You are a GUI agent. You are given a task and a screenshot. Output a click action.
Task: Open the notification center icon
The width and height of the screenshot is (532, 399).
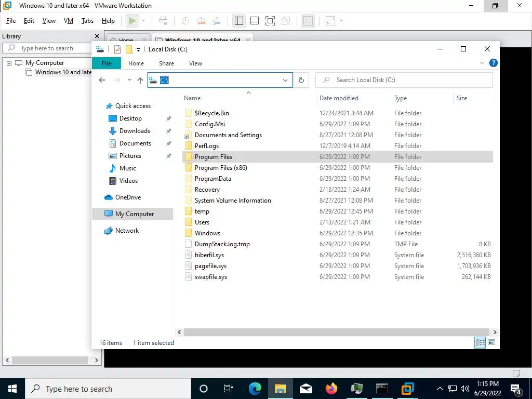coord(516,389)
